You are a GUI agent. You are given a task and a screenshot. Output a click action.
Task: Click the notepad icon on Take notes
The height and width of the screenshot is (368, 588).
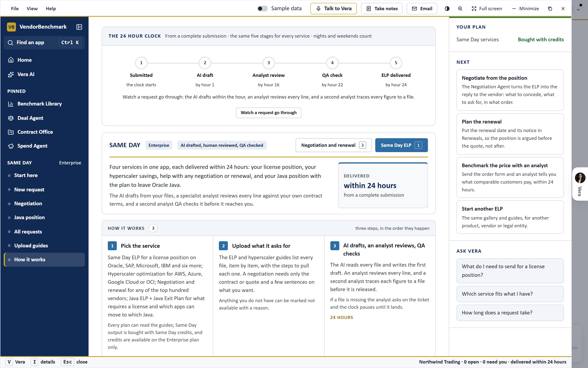369,9
